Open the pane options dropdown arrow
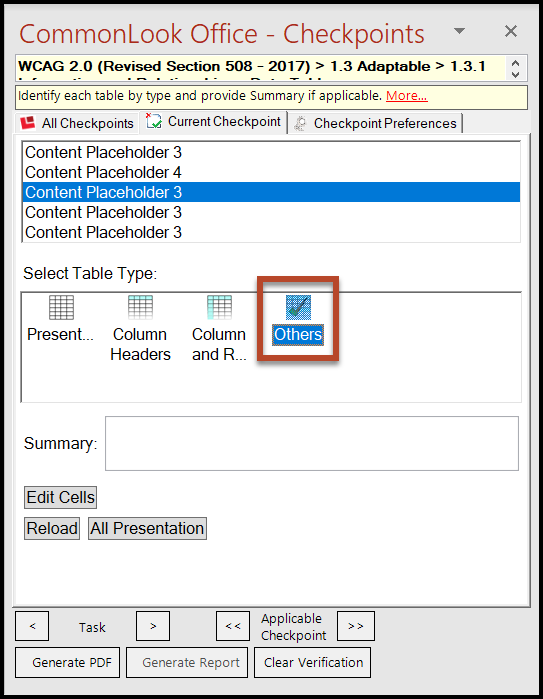The image size is (543, 699). 459,31
